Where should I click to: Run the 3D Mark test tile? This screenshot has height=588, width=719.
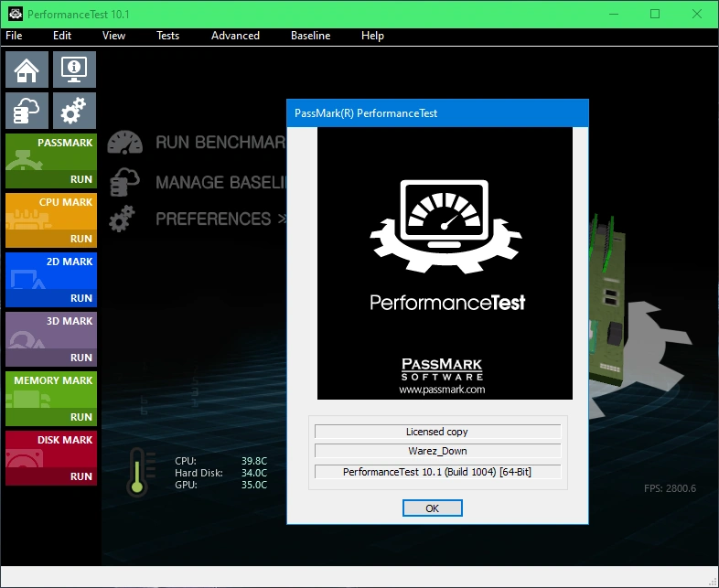[x=51, y=339]
